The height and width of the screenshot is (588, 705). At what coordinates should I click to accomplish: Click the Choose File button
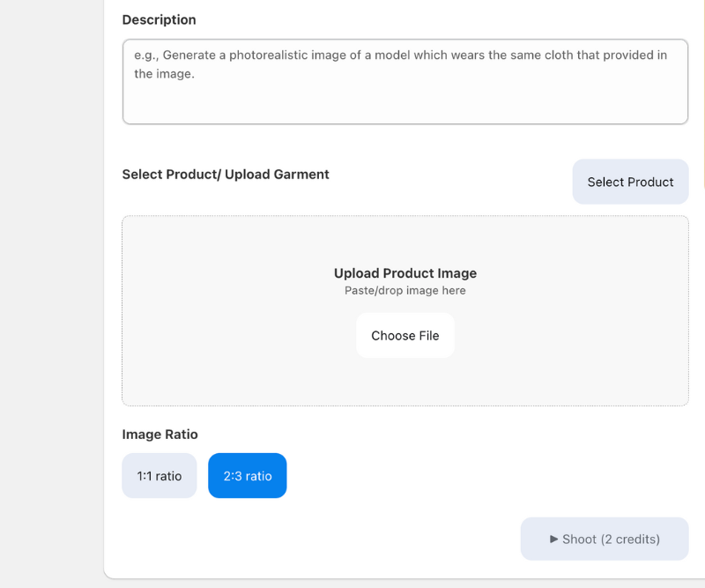405,336
